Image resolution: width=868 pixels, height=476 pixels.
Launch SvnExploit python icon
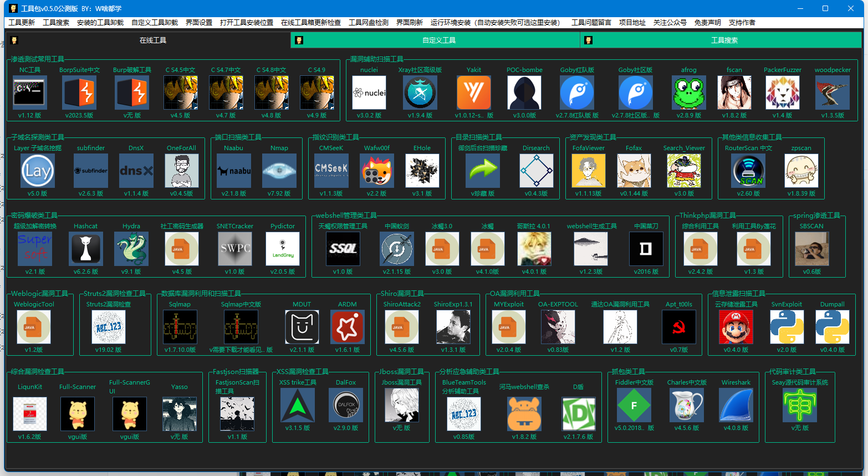pyautogui.click(x=787, y=327)
